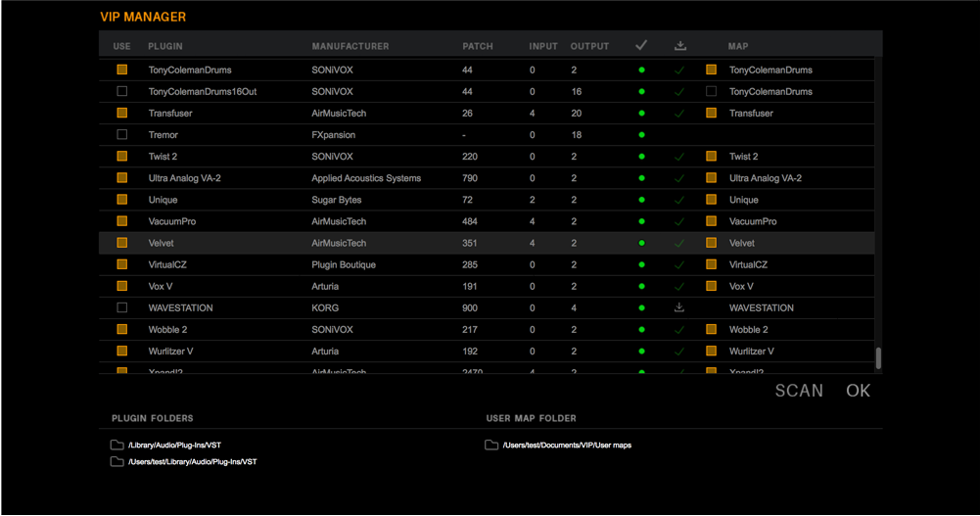The height and width of the screenshot is (516, 980).
Task: Toggle Use checkbox for Ultra Analog VA-2
Action: tap(121, 177)
